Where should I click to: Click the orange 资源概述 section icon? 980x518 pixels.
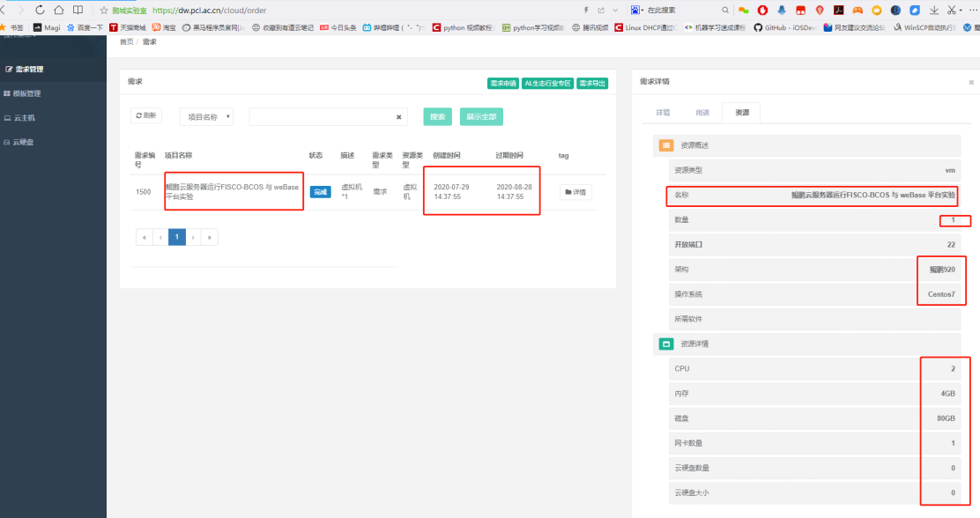(666, 145)
